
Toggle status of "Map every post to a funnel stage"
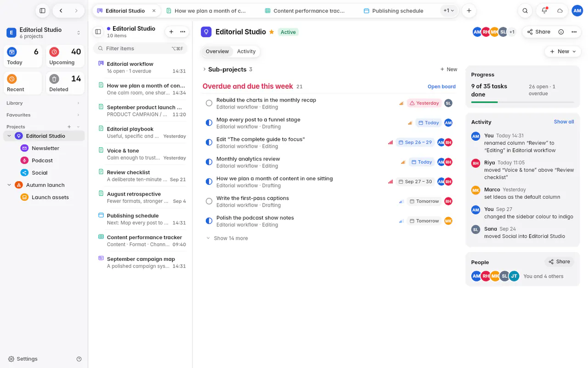point(209,123)
